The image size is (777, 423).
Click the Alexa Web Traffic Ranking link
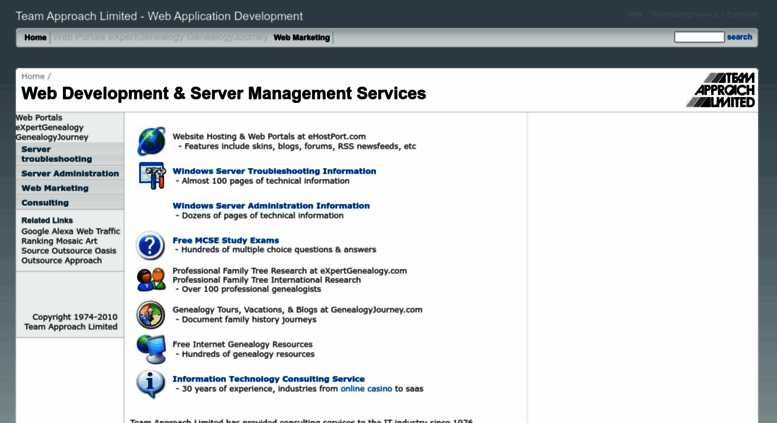point(71,236)
